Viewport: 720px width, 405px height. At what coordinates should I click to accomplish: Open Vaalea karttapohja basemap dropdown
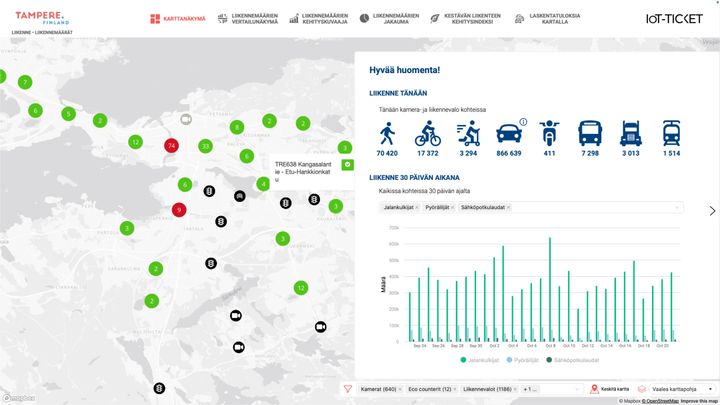pyautogui.click(x=682, y=389)
